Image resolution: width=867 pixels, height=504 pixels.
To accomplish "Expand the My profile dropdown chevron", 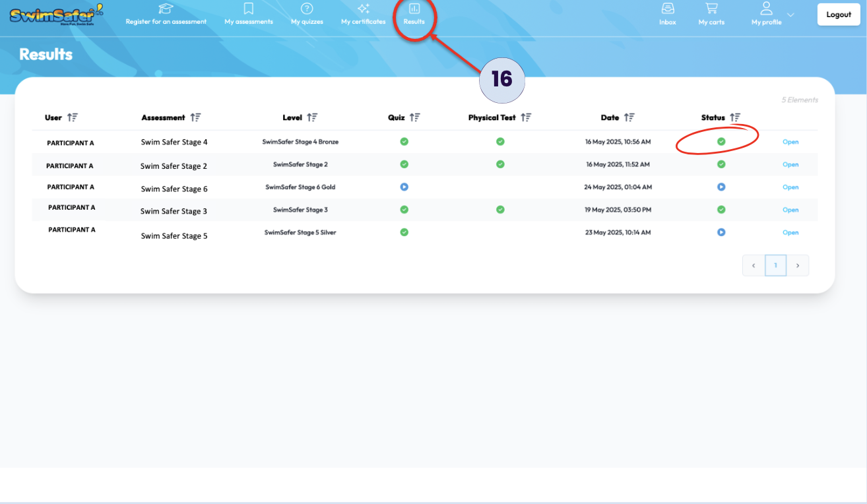I will pos(790,15).
